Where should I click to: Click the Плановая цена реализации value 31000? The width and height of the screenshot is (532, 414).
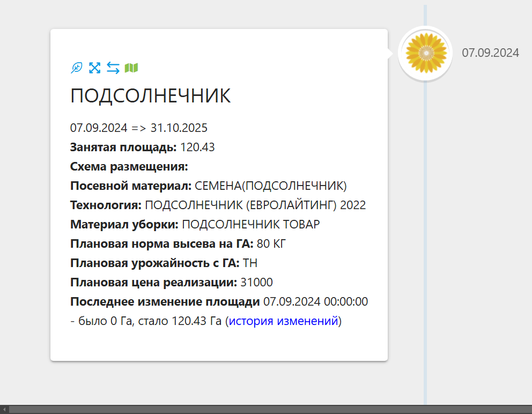coord(256,283)
